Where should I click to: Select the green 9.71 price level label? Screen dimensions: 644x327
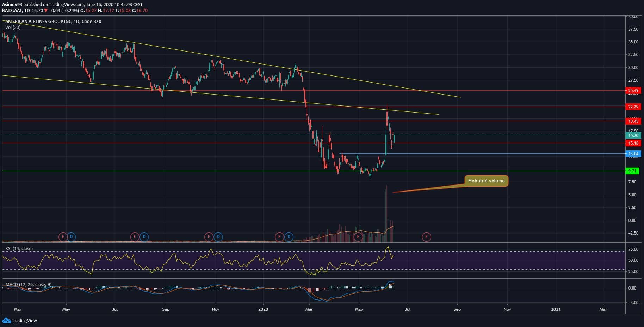[x=633, y=171]
